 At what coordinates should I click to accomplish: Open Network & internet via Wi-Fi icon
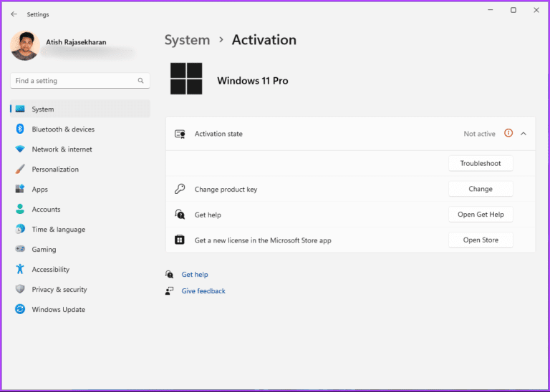point(19,150)
